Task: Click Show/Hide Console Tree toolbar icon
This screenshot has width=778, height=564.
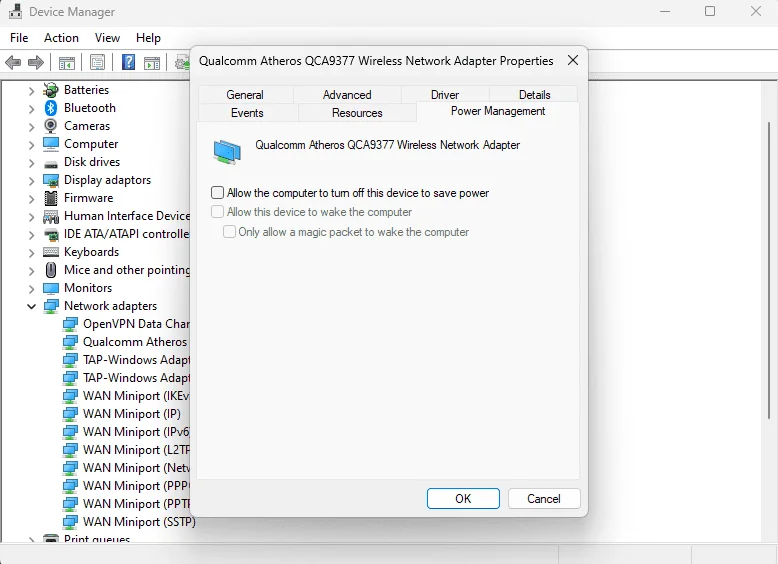Action: coord(66,63)
